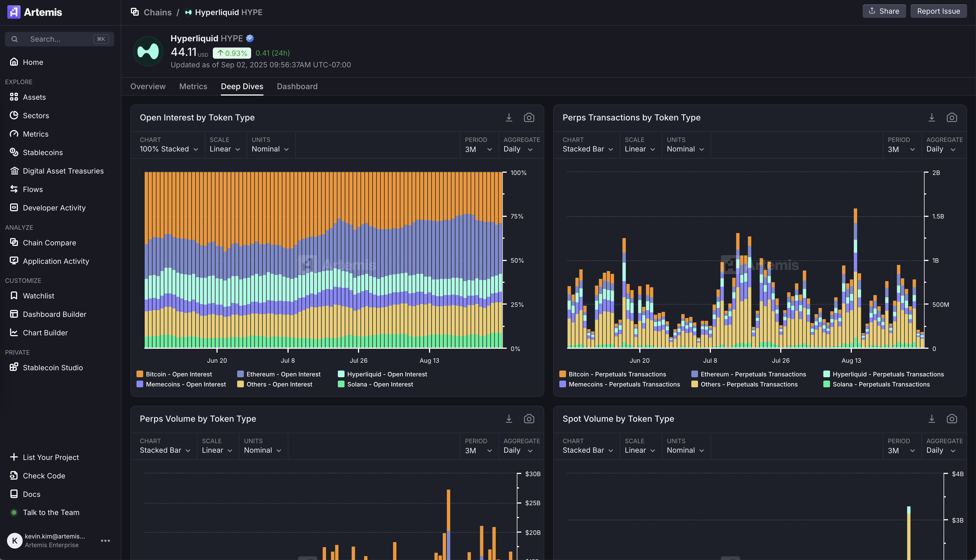Viewport: 976px width, 560px height.
Task: Click the Application Activity monitor icon
Action: [x=14, y=261]
